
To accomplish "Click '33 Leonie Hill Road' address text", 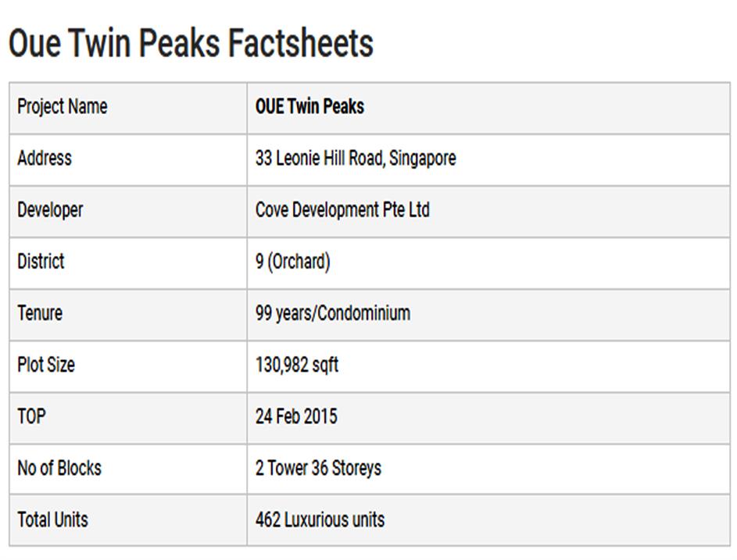I will pyautogui.click(x=319, y=159).
